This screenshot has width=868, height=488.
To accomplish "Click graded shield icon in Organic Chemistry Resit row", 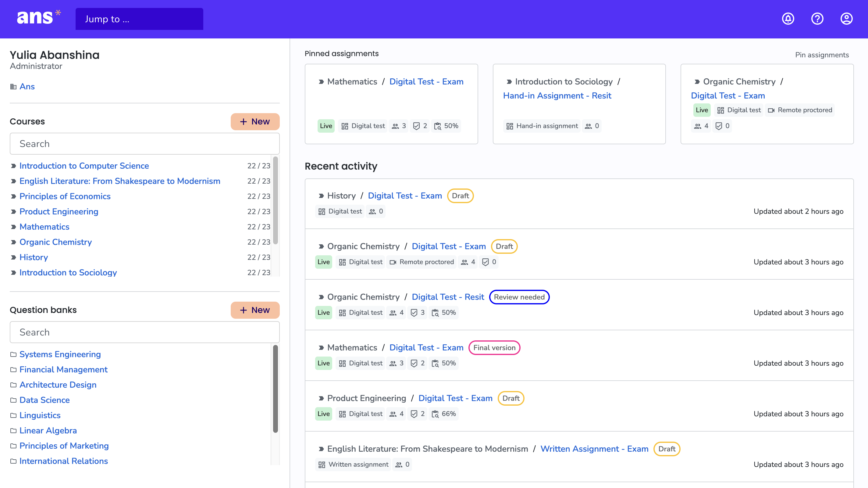I will 414,313.
